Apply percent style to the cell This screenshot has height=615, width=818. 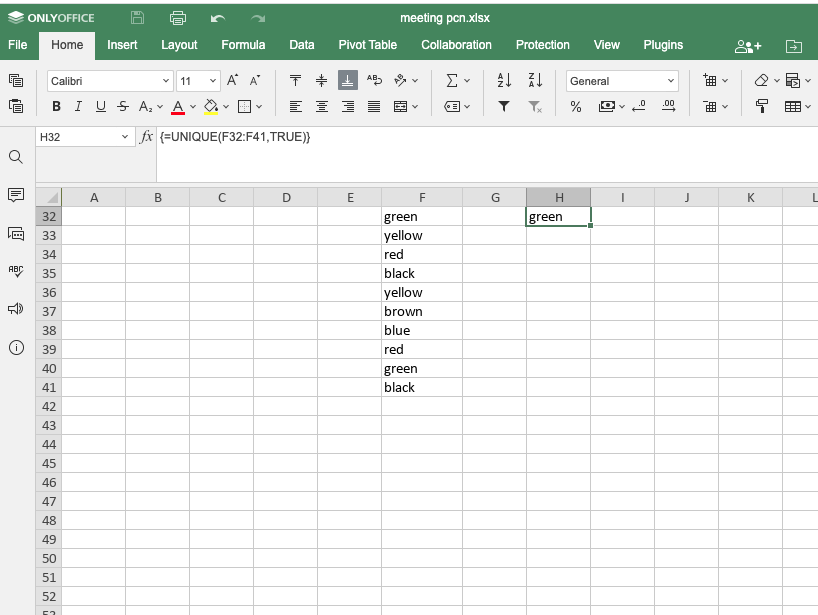(x=576, y=107)
